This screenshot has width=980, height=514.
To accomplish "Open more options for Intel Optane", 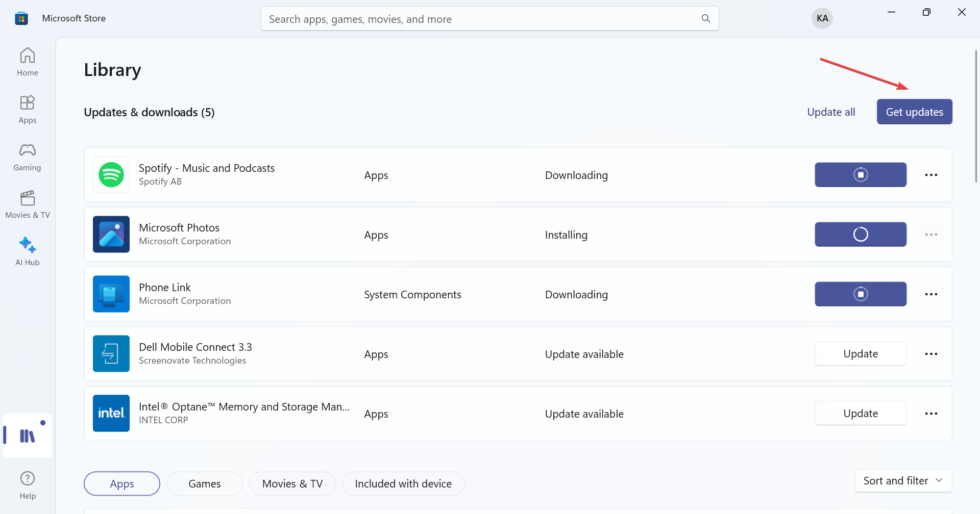I will pyautogui.click(x=931, y=414).
